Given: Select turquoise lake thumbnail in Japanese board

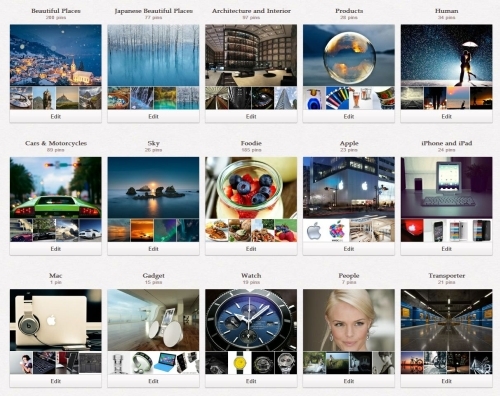Looking at the screenshot, I should pos(165,98).
